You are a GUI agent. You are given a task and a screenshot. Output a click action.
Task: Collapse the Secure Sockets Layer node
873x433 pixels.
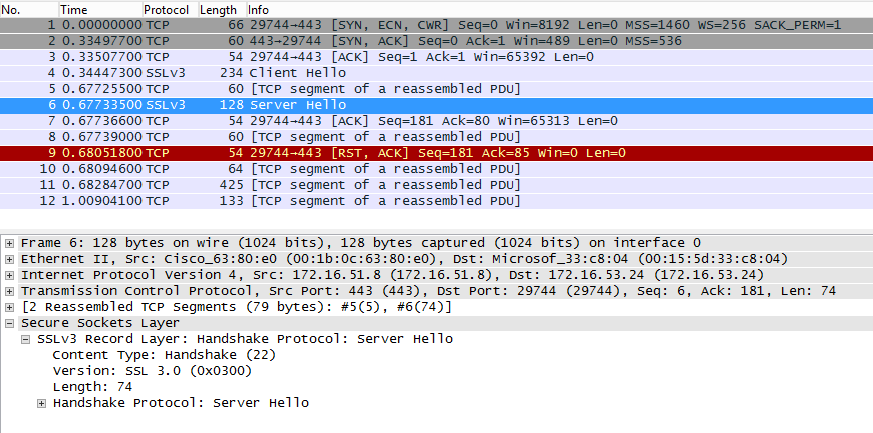(10, 323)
